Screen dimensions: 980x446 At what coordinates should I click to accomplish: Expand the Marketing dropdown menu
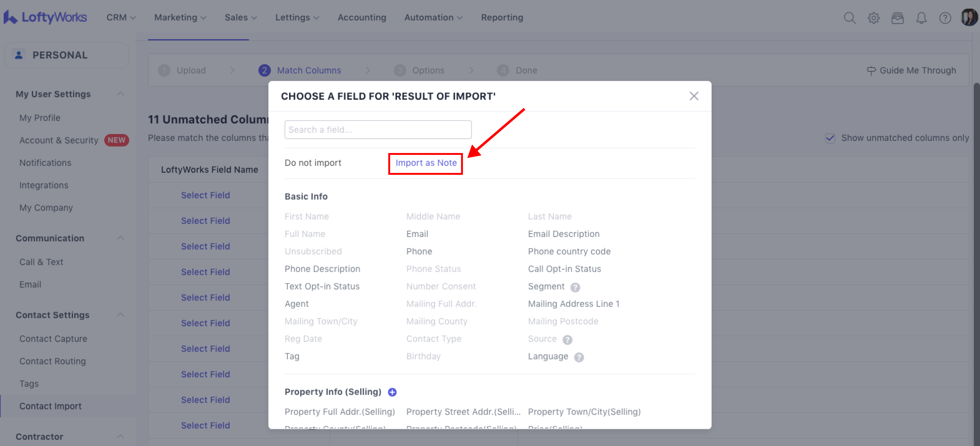click(x=180, y=17)
